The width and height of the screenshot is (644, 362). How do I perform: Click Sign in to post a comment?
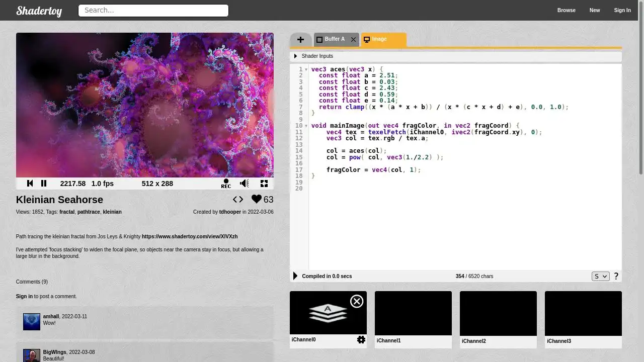tap(24, 297)
